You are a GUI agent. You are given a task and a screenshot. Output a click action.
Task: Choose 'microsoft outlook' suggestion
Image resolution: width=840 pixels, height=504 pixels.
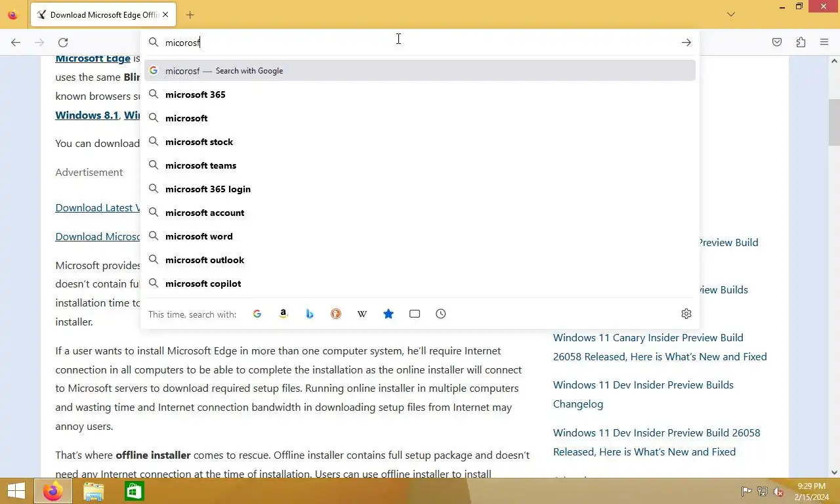(420, 260)
